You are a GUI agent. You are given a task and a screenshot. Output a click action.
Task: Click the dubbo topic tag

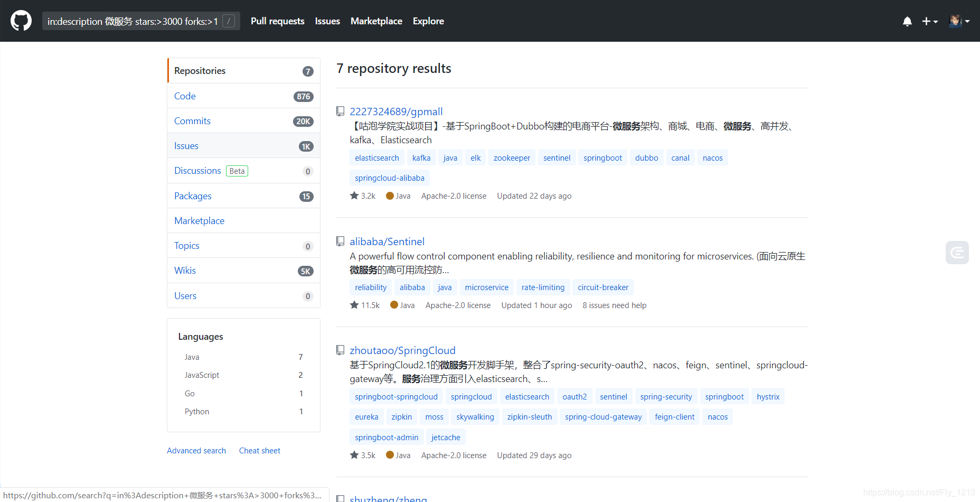coord(646,158)
